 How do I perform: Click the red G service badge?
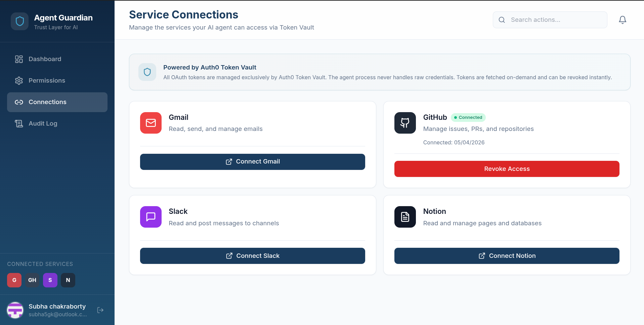[x=14, y=280]
